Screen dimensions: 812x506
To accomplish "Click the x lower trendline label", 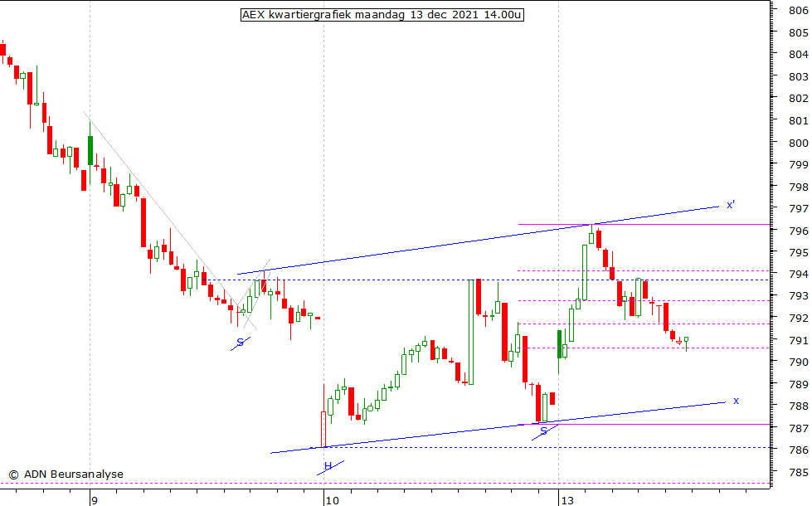I will [736, 401].
